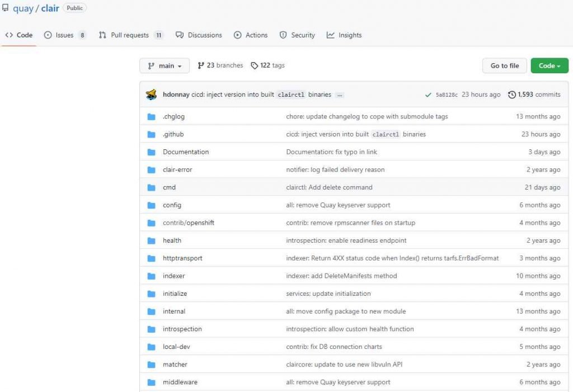Image resolution: width=573 pixels, height=392 pixels.
Task: Click the internal folder icon
Action: (x=151, y=311)
